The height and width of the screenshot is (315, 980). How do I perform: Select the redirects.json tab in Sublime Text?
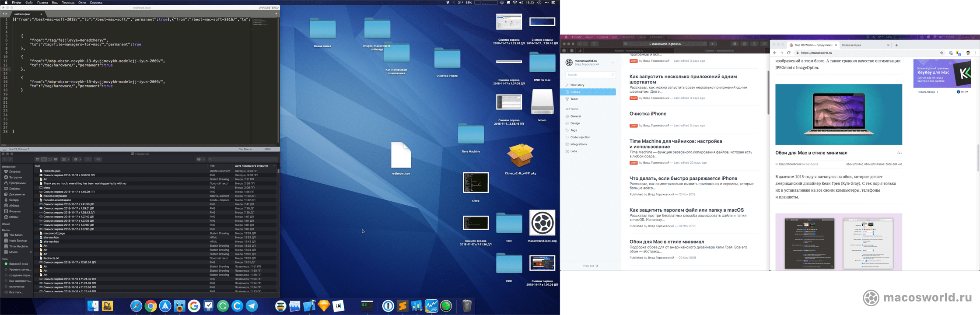coord(28,14)
